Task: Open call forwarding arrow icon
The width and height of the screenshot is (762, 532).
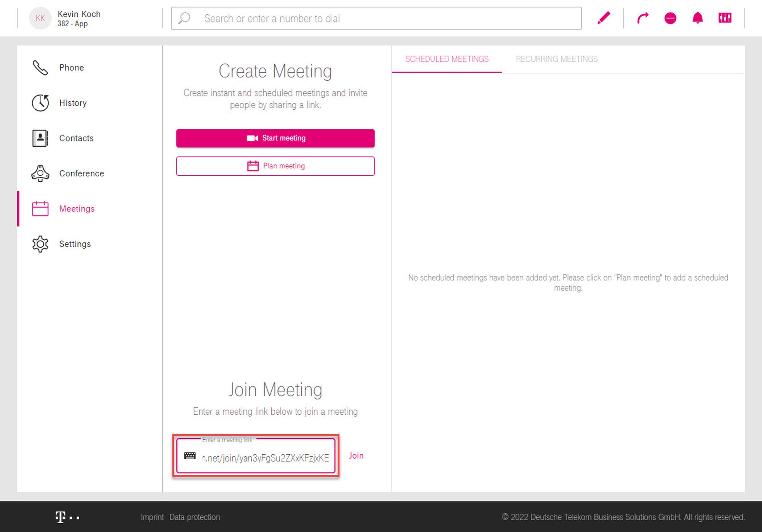Action: pos(643,18)
